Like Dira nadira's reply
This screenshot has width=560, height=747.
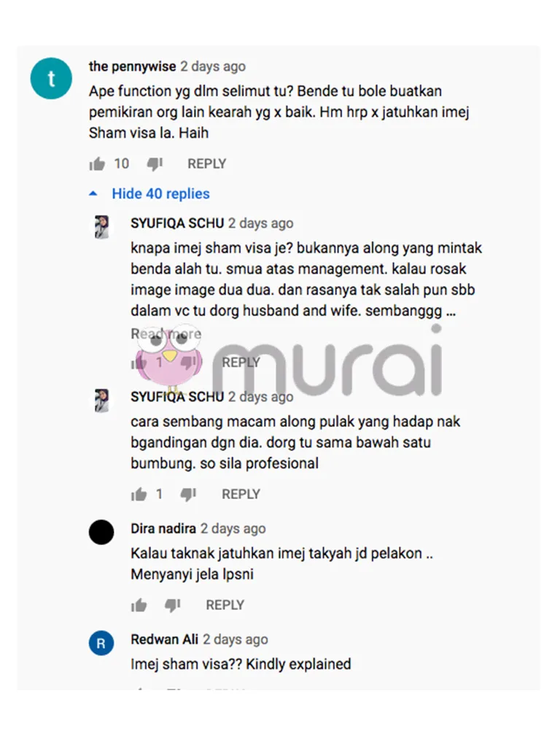(139, 605)
